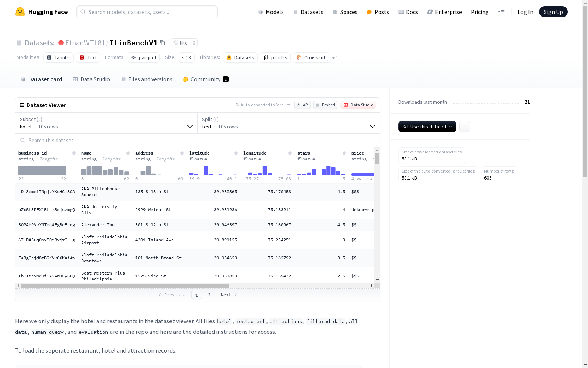Open Docs in the top navigation
Image resolution: width=588 pixels, height=368 pixels.
pyautogui.click(x=408, y=12)
